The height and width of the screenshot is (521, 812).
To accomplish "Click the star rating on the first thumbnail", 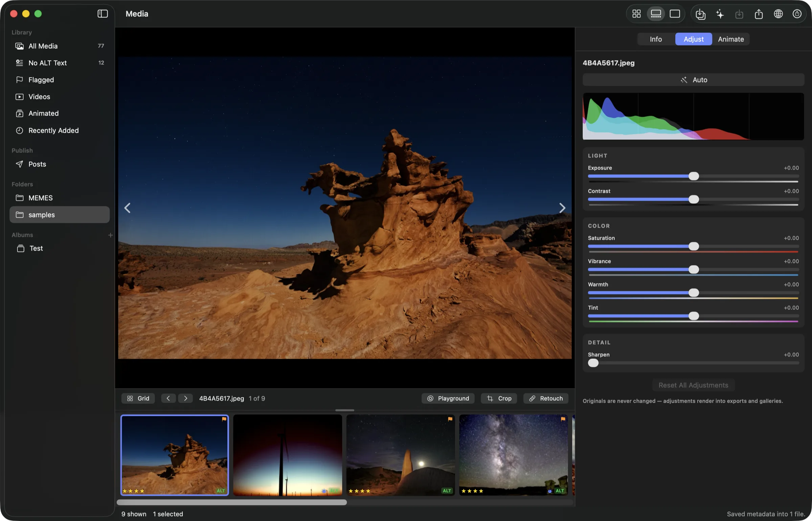I will pos(133,491).
